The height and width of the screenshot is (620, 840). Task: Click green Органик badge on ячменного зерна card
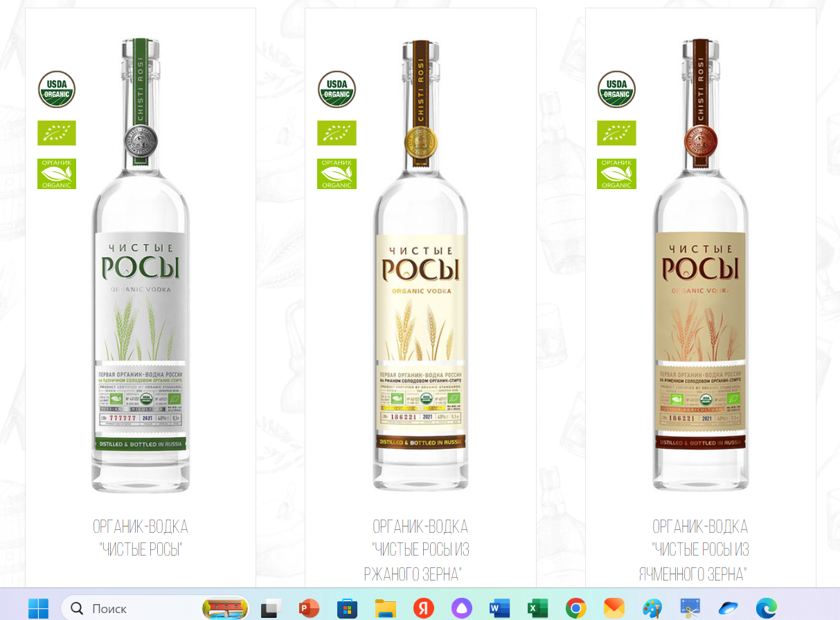616,174
